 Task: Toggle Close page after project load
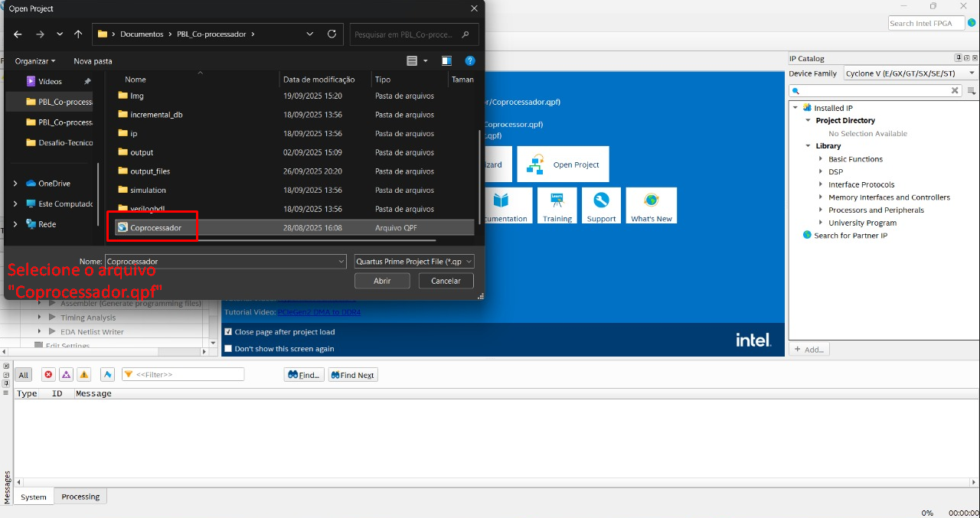coord(228,332)
